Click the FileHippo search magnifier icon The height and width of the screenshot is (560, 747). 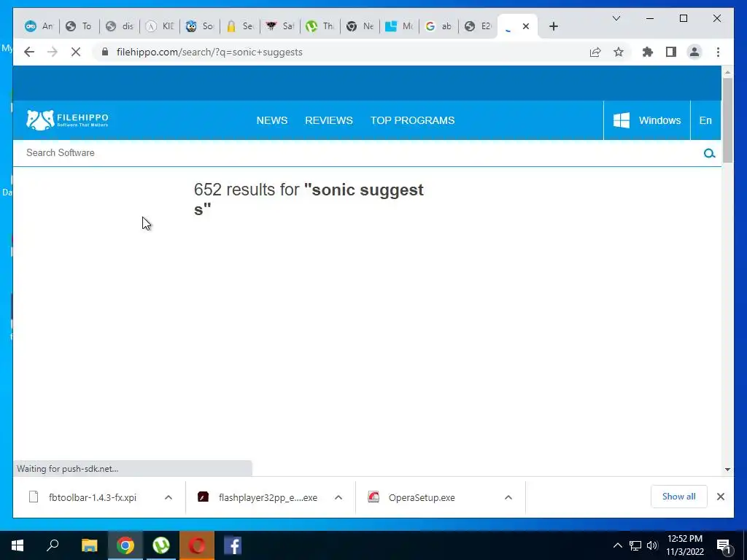pyautogui.click(x=709, y=153)
